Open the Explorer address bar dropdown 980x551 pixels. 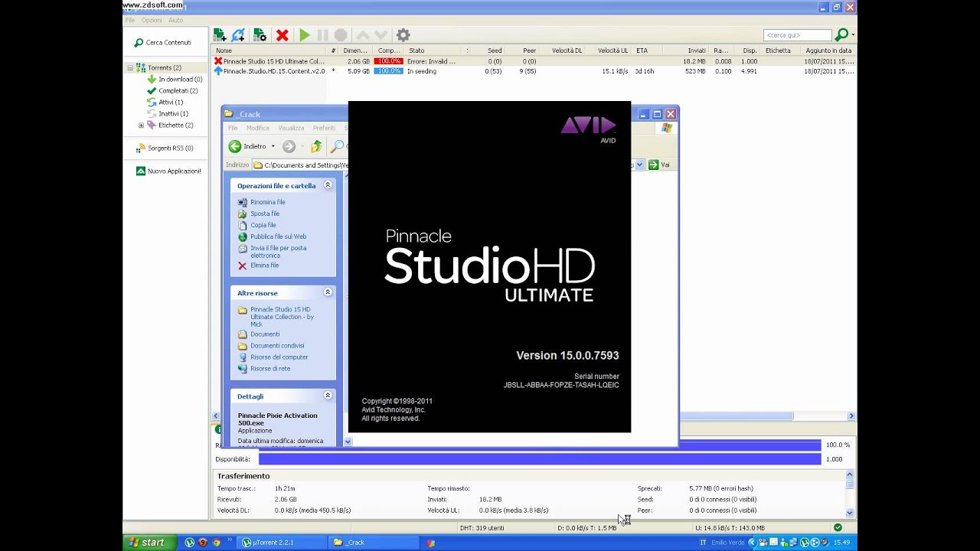point(639,165)
